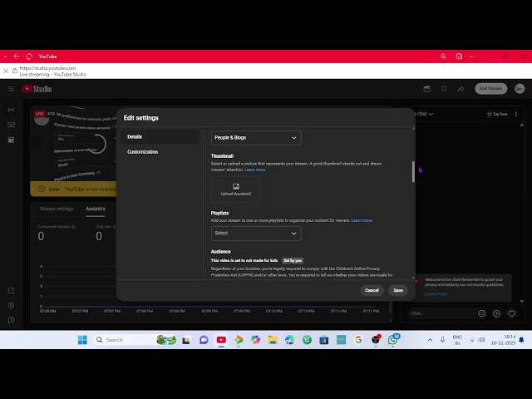Switch to the Stream settings tab
The width and height of the screenshot is (532, 399).
tap(57, 209)
